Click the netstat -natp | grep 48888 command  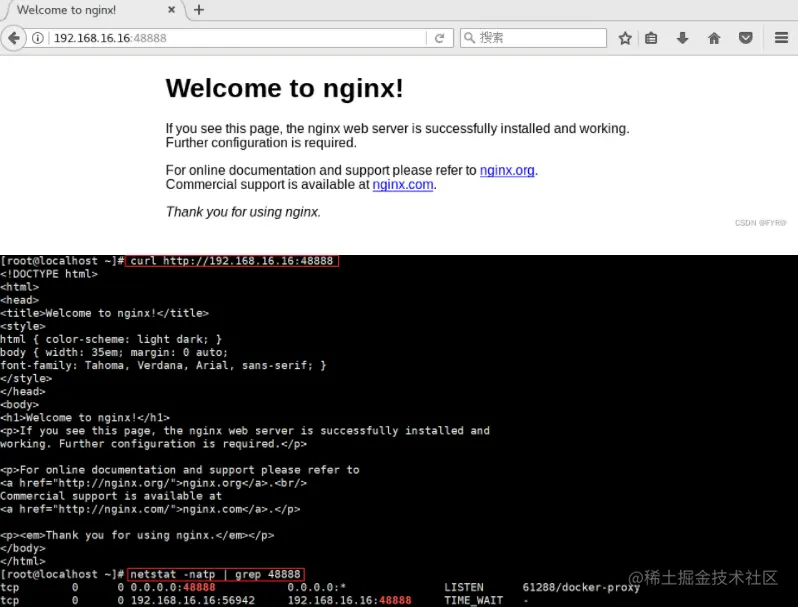(215, 574)
